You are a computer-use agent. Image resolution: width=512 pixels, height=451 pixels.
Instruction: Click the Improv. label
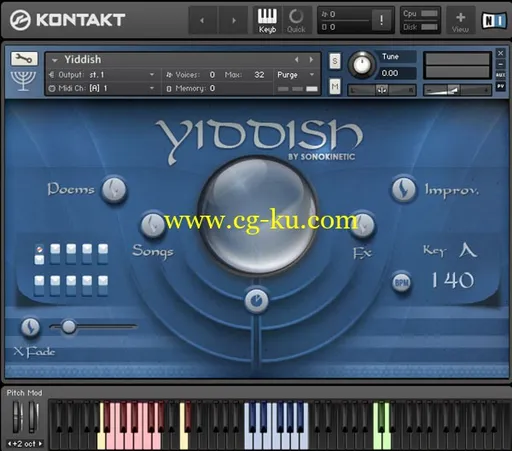(x=451, y=190)
